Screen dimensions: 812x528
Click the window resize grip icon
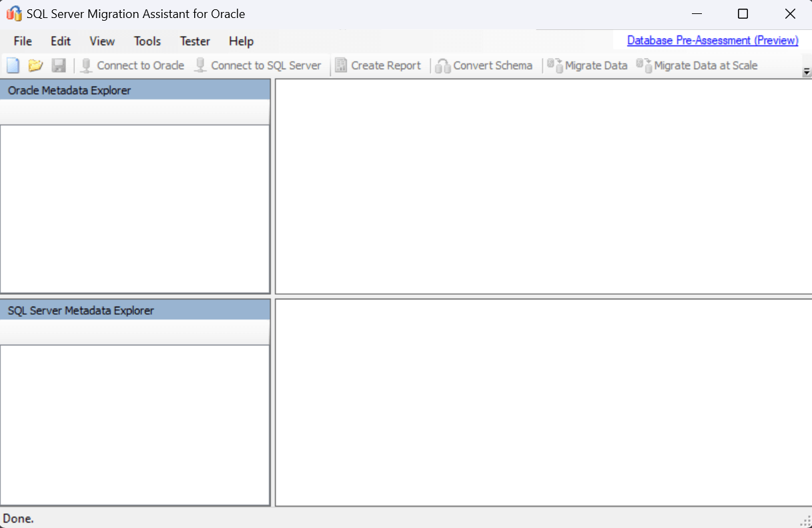pos(805,521)
